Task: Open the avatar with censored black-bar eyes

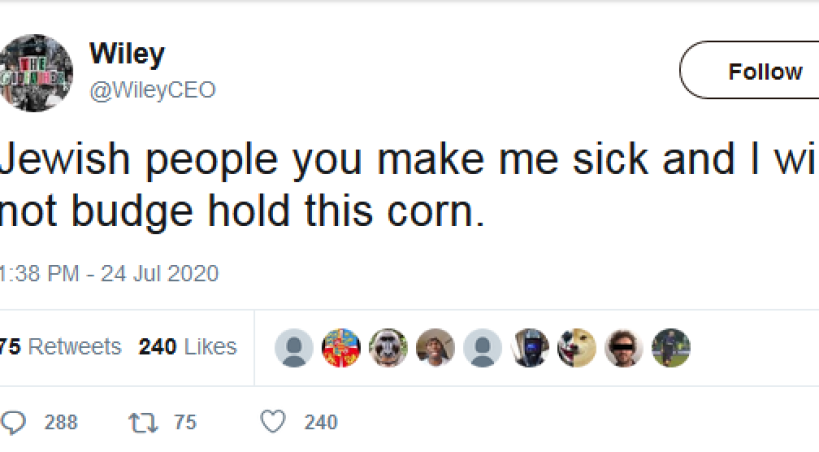Action: coord(624,348)
